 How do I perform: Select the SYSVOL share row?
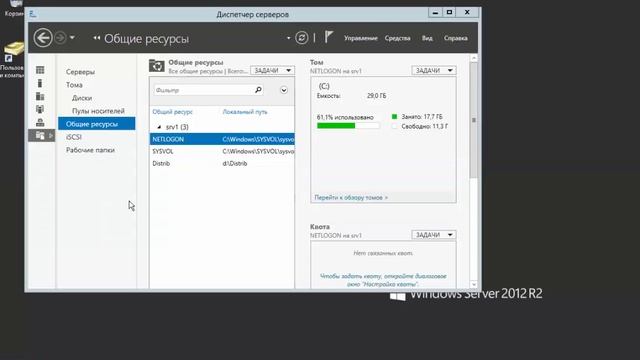click(222, 151)
